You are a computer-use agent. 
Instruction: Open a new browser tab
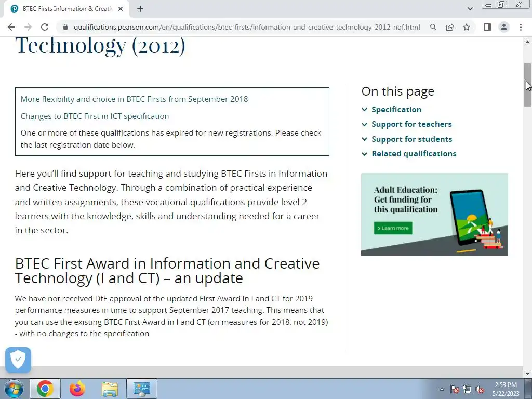click(x=140, y=9)
